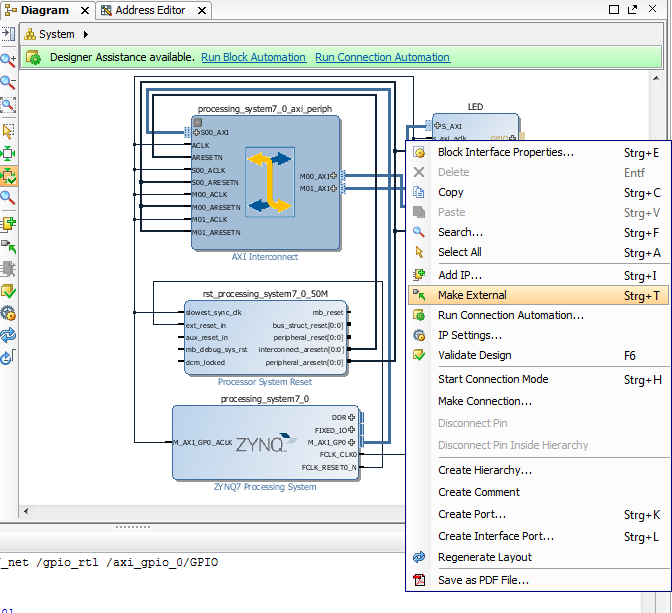The width and height of the screenshot is (672, 613).
Task: Choose Save as PDF File... menu item
Action: (538, 580)
